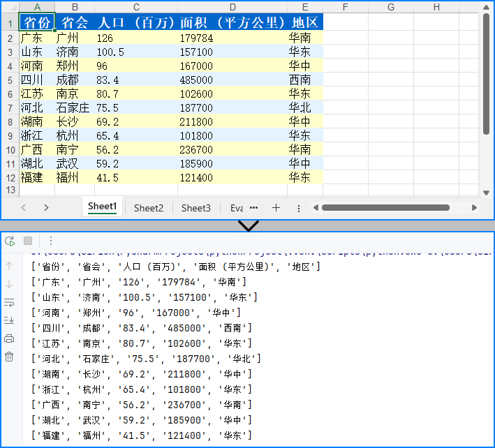Select the cell containing 福建
This screenshot has height=448, width=495.
coord(37,177)
